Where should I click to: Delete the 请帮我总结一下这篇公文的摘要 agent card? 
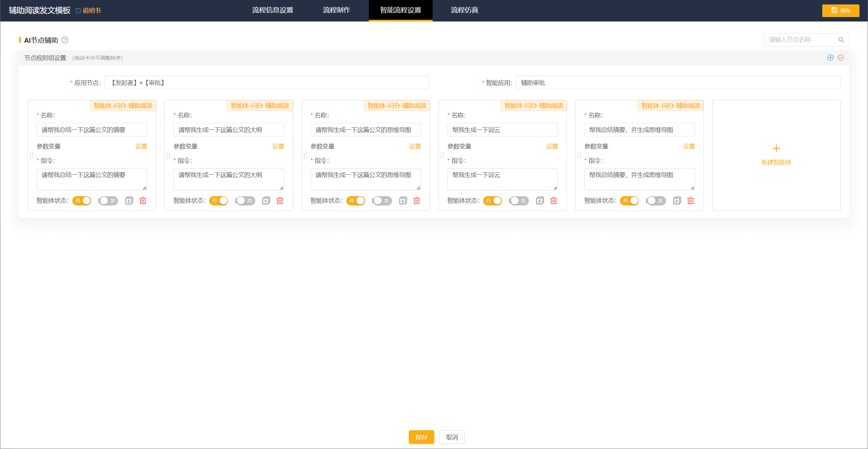143,201
